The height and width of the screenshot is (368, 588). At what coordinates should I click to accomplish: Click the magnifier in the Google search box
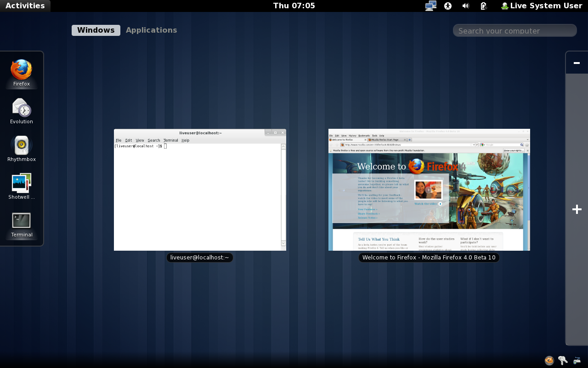(x=521, y=144)
